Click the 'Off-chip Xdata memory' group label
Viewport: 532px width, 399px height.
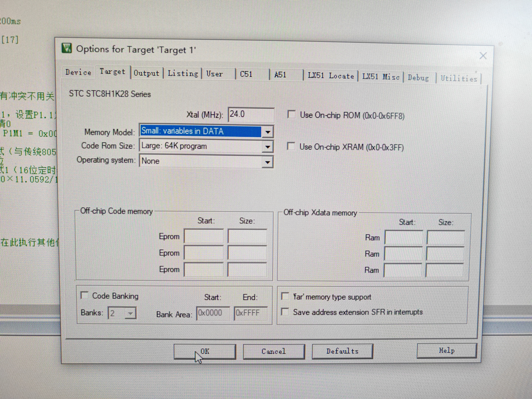pos(320,213)
